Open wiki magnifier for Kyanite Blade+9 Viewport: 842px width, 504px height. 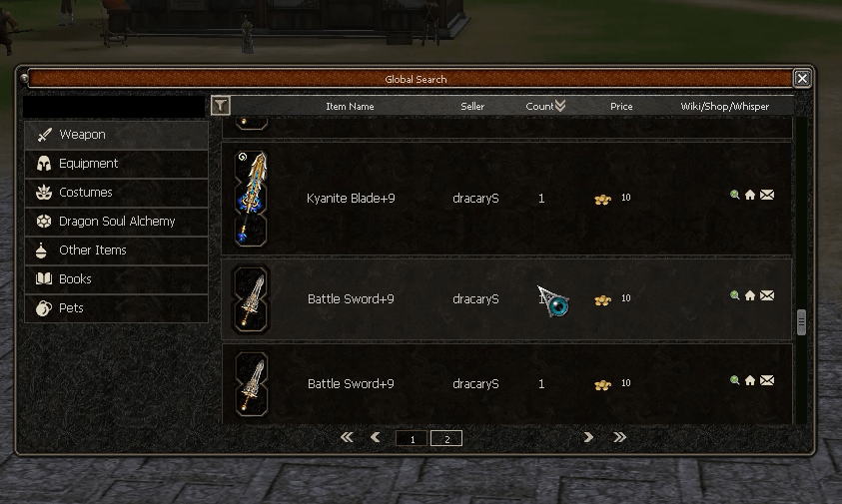point(734,195)
